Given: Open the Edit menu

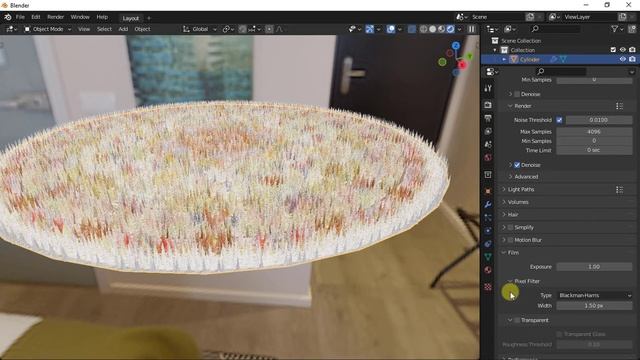Looking at the screenshot, I should pos(36,17).
